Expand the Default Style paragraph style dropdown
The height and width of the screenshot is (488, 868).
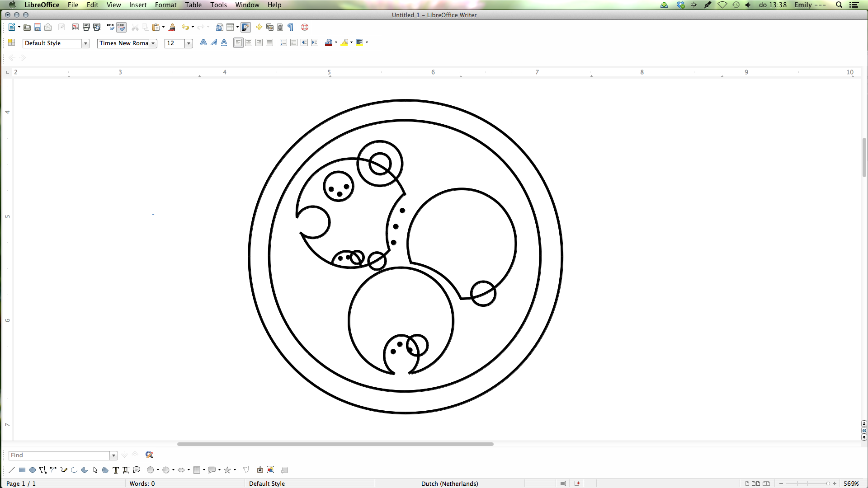click(x=85, y=43)
